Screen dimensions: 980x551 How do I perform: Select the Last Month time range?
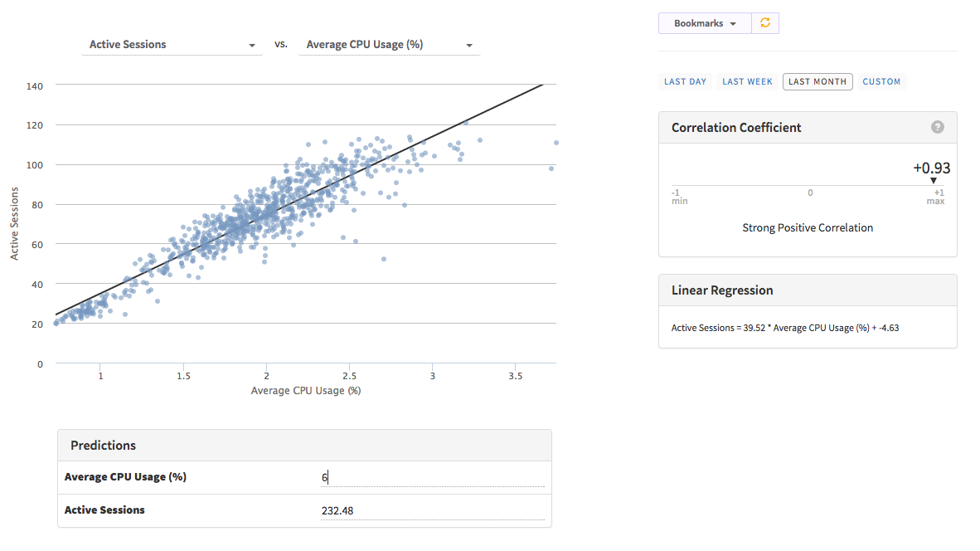817,81
